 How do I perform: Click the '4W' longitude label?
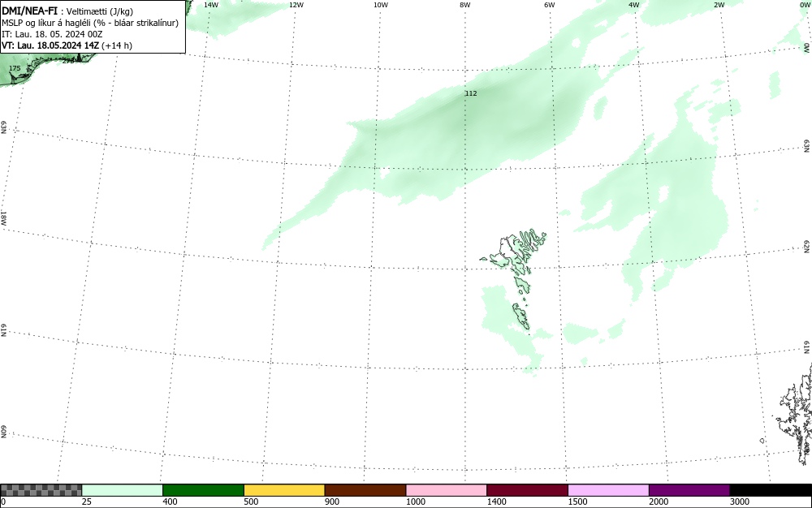click(634, 5)
